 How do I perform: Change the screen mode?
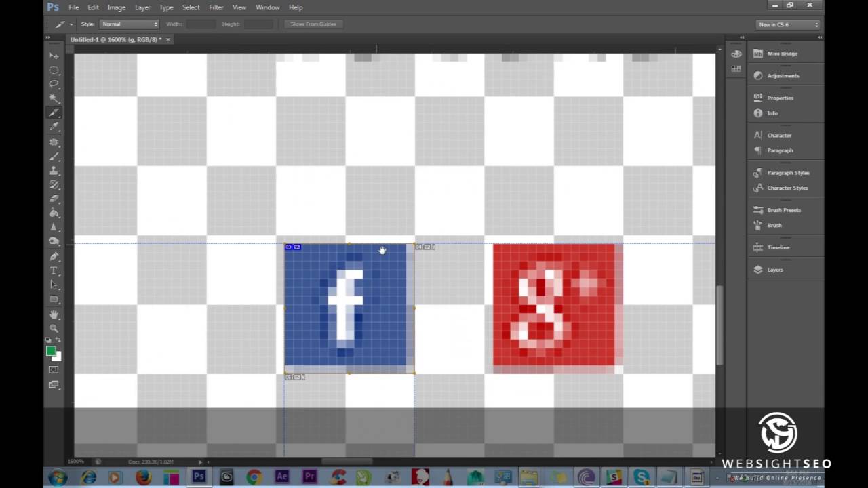click(54, 384)
